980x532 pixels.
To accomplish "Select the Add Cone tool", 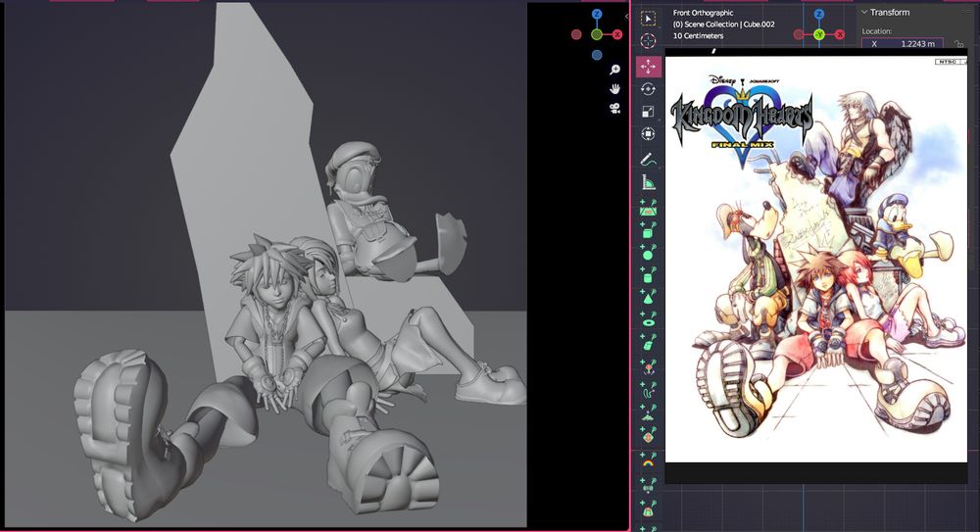I will click(648, 297).
